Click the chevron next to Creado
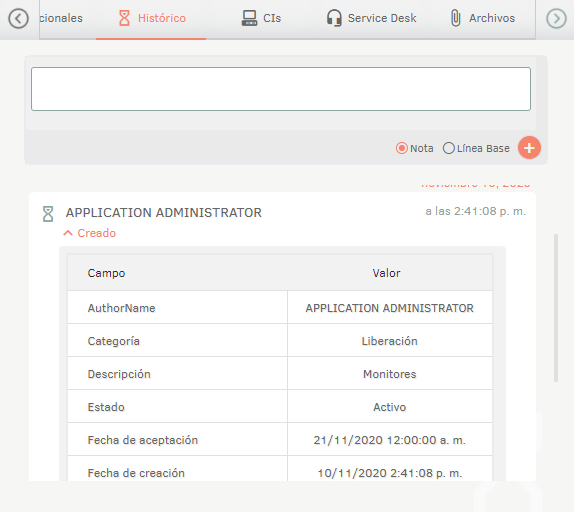The width and height of the screenshot is (574, 512). pos(68,233)
